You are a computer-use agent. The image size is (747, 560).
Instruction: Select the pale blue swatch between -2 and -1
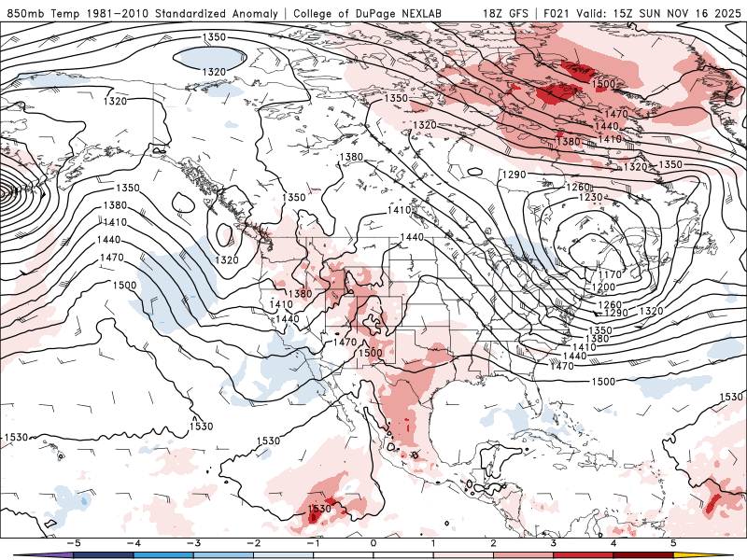(284, 555)
